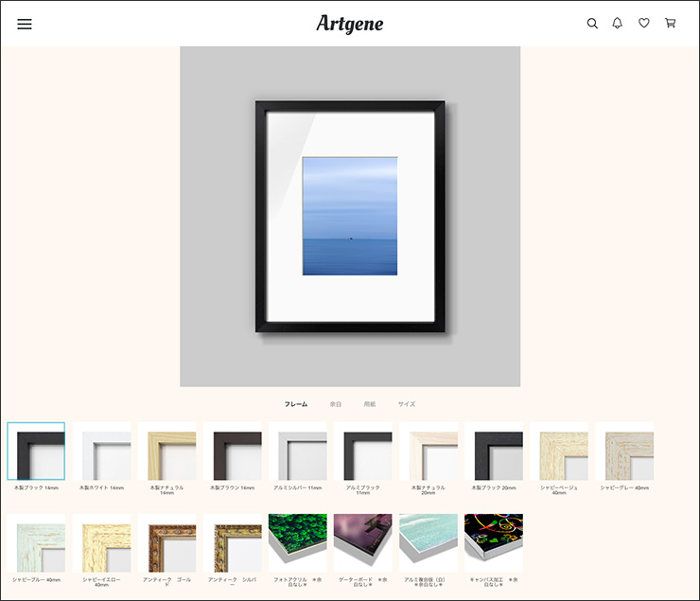Select 木製ホワイト 14mm frame
700x601 pixels.
[x=102, y=451]
